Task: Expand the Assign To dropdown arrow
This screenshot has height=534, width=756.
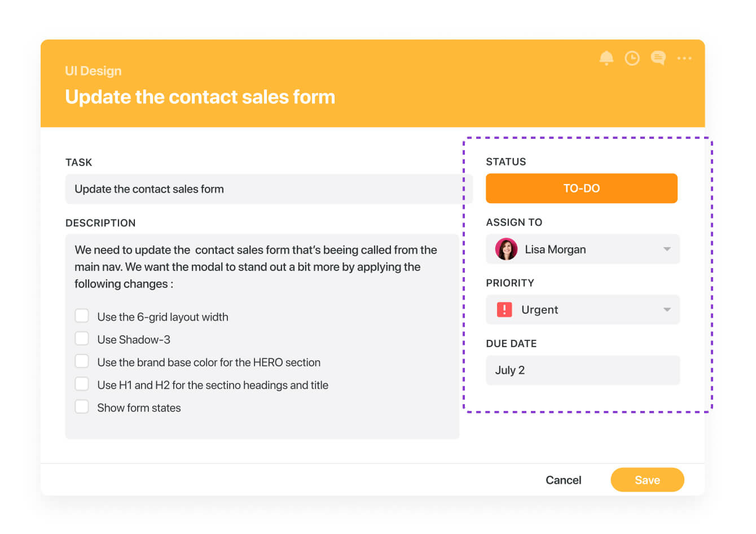Action: (667, 249)
